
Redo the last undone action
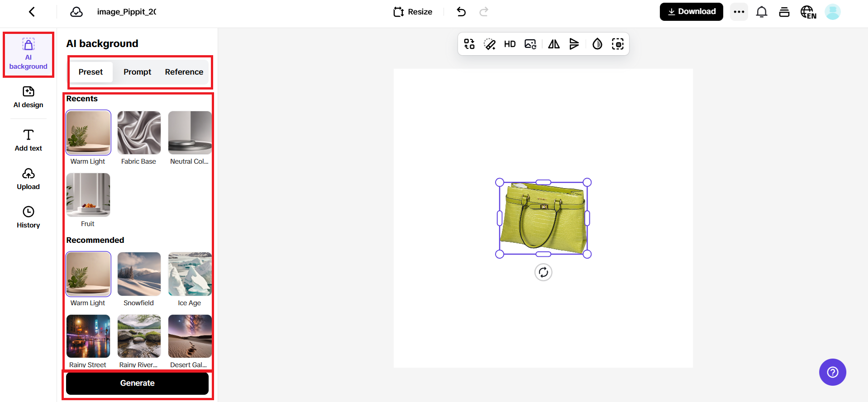pos(484,12)
